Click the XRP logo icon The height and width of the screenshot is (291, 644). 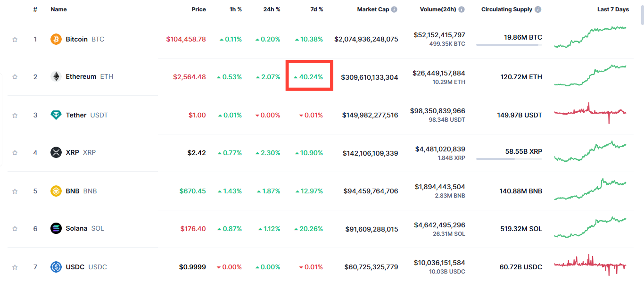pos(56,152)
